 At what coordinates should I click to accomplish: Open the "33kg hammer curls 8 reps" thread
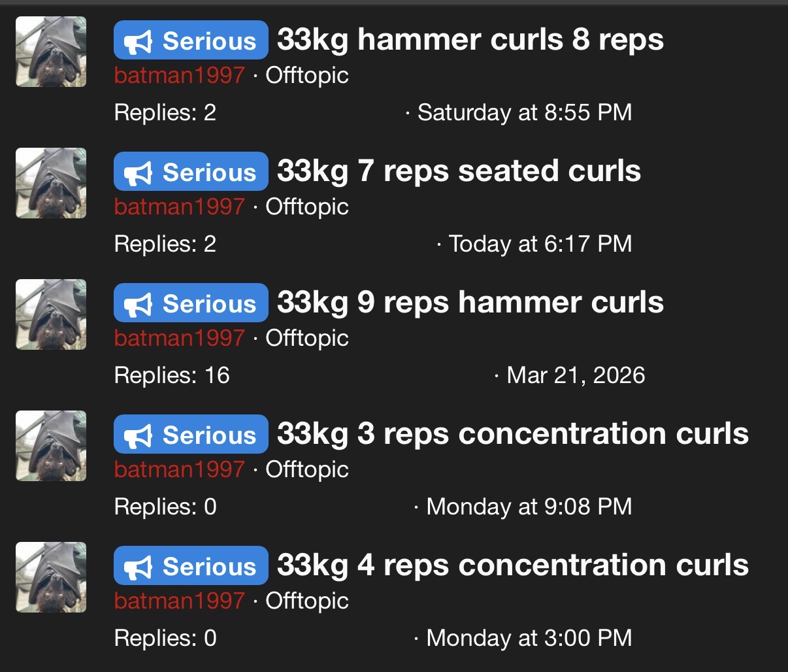tap(470, 40)
